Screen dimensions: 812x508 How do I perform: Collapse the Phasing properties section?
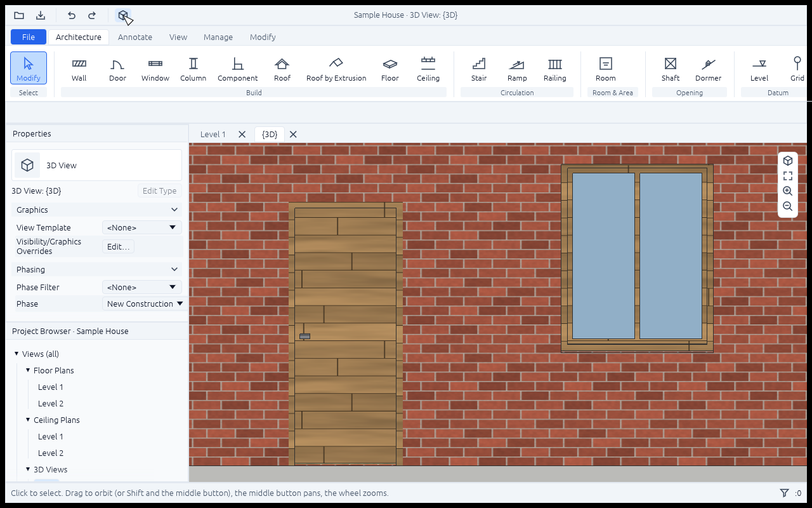coord(96,269)
